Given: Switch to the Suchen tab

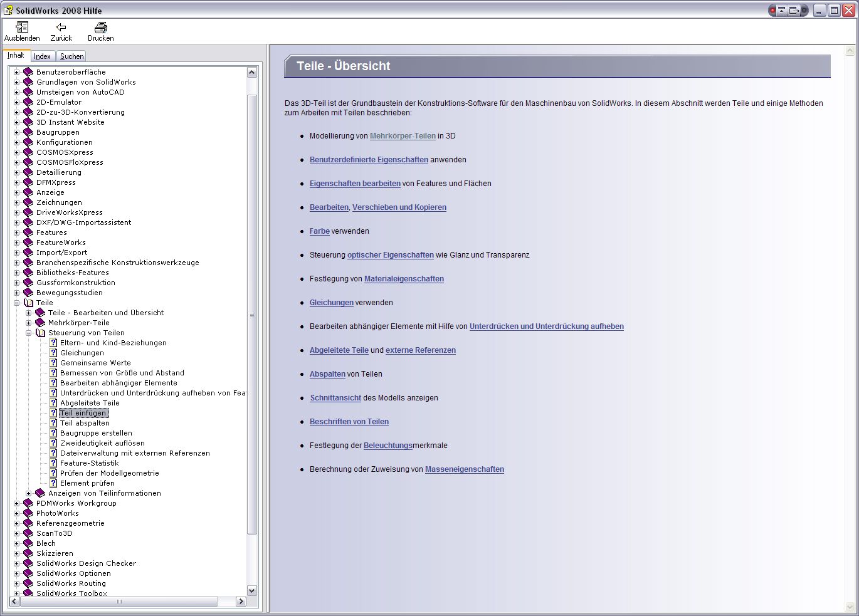Looking at the screenshot, I should click(71, 56).
